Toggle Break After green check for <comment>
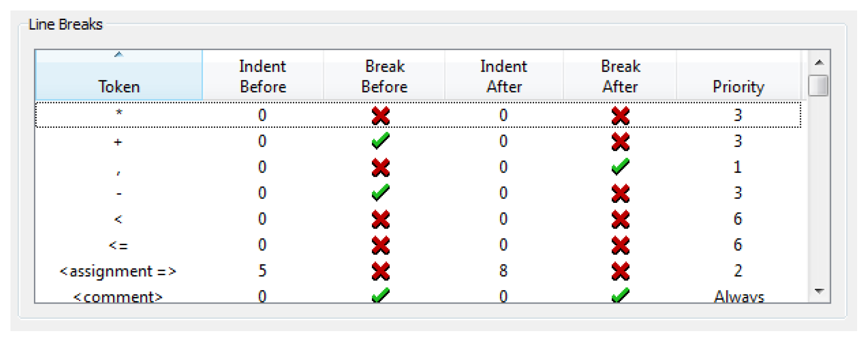This screenshot has width=868, height=342. 620,296
